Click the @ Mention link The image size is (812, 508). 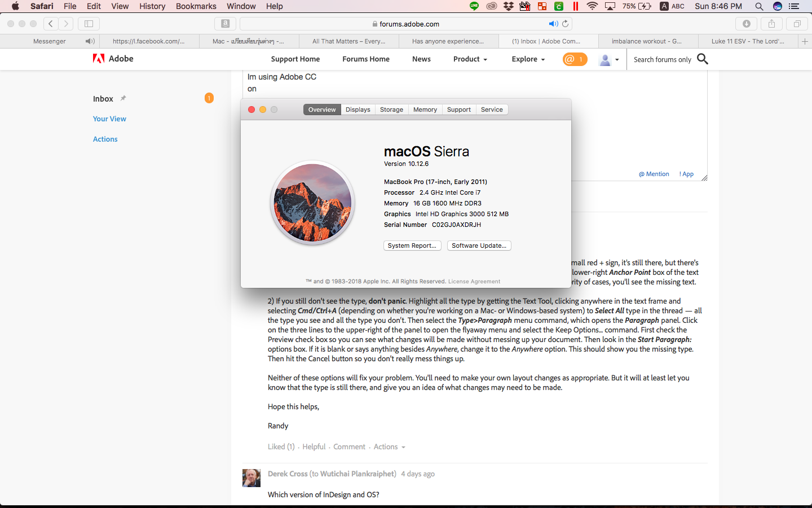coord(654,174)
